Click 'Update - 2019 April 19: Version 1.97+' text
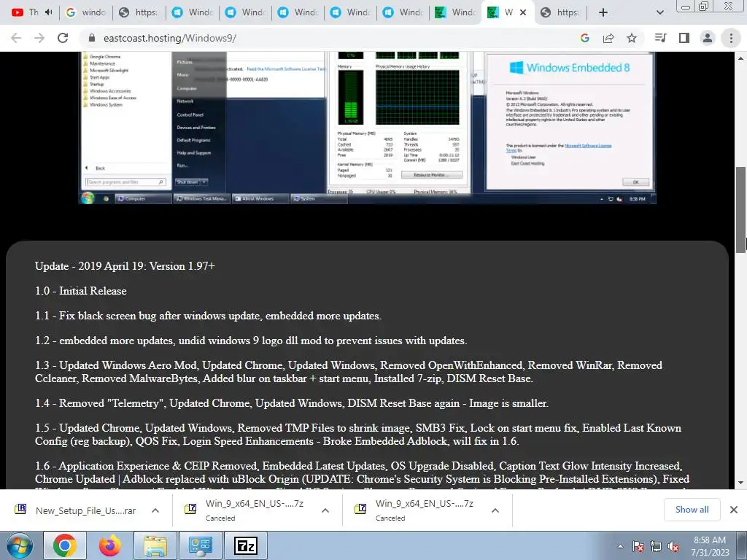The image size is (747, 560). [125, 266]
